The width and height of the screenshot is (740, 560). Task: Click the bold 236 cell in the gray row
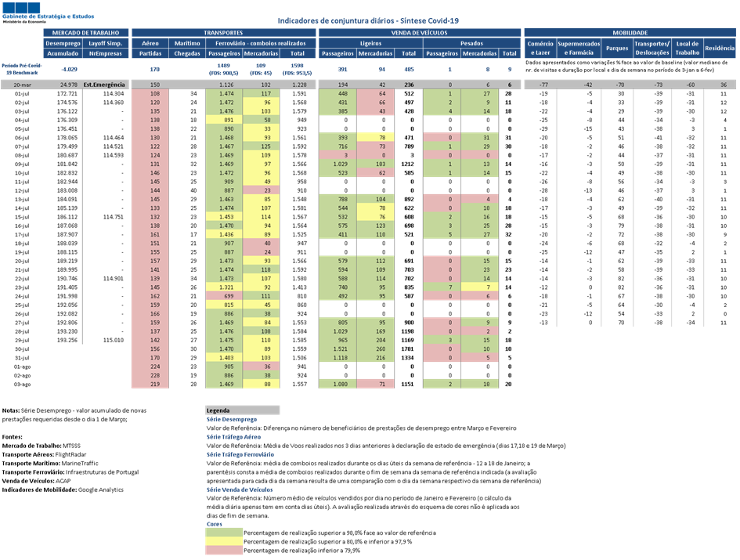click(408, 85)
